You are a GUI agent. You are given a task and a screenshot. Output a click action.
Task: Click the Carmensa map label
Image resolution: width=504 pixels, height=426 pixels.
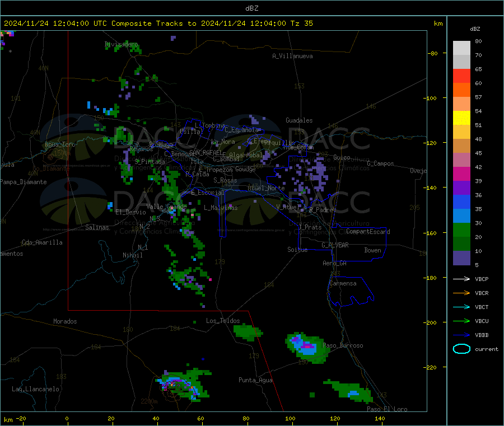pos(343,283)
